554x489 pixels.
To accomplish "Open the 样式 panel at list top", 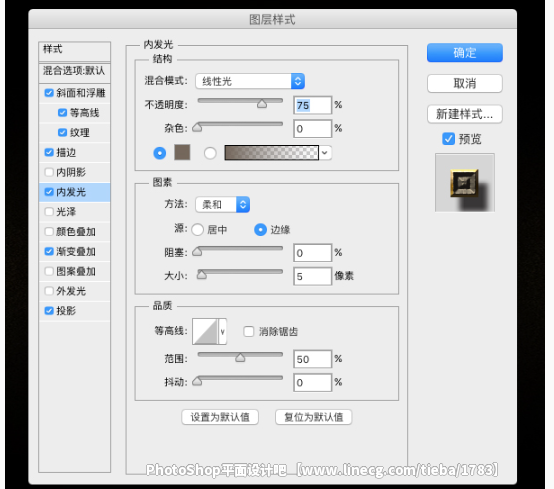I will tap(75, 51).
